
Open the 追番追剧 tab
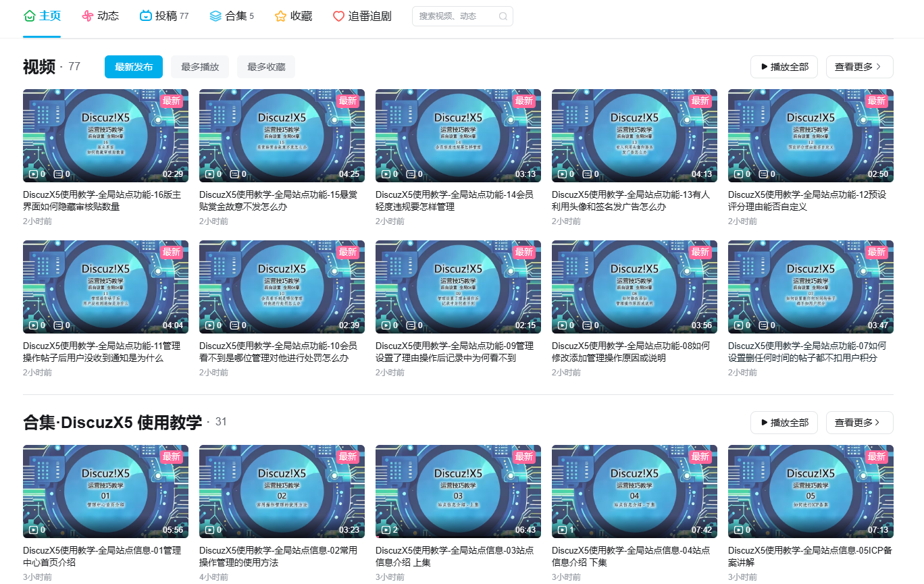click(x=362, y=16)
